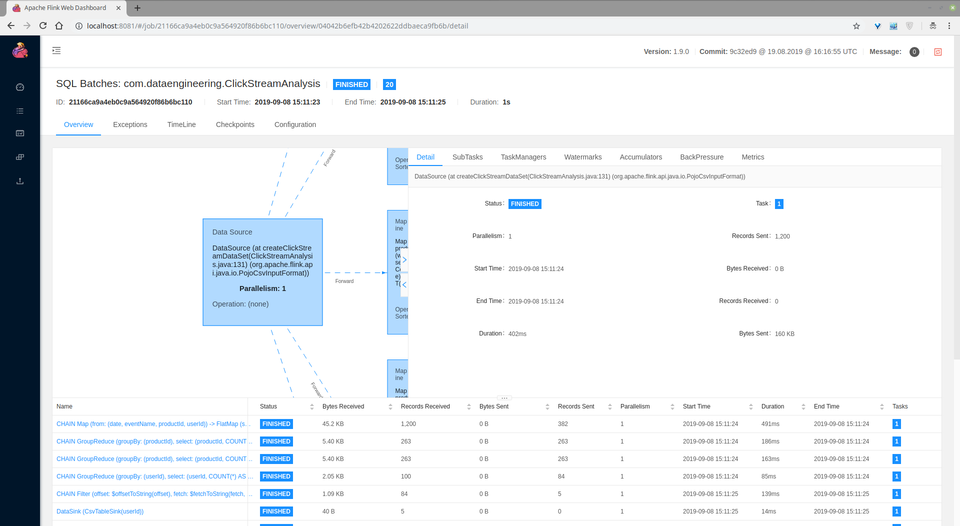Open the browser three-dot menu

tap(950, 26)
